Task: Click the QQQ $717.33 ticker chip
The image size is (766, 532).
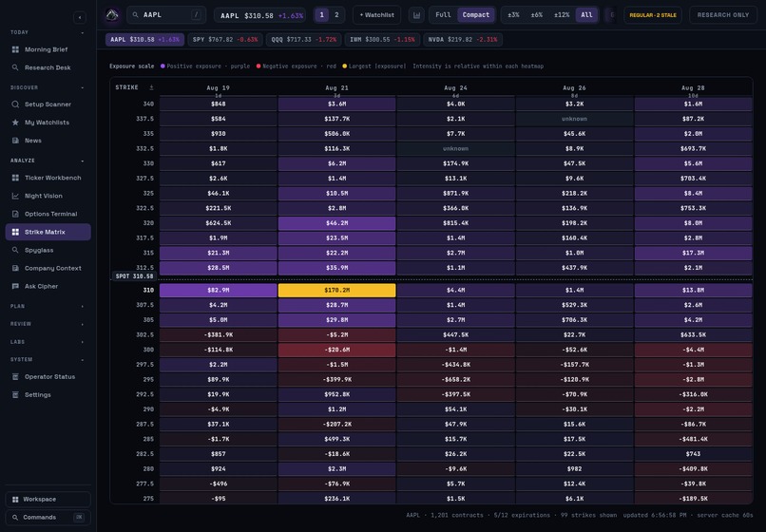Action: [x=304, y=40]
